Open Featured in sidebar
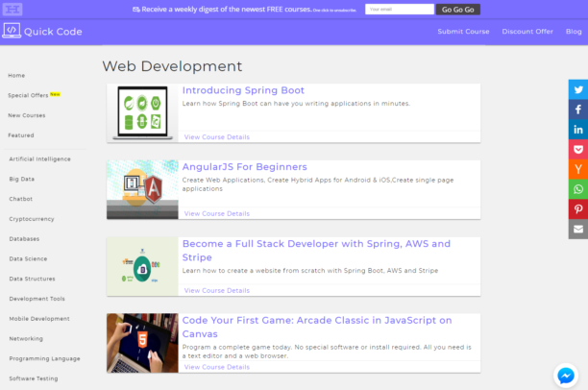 point(21,135)
